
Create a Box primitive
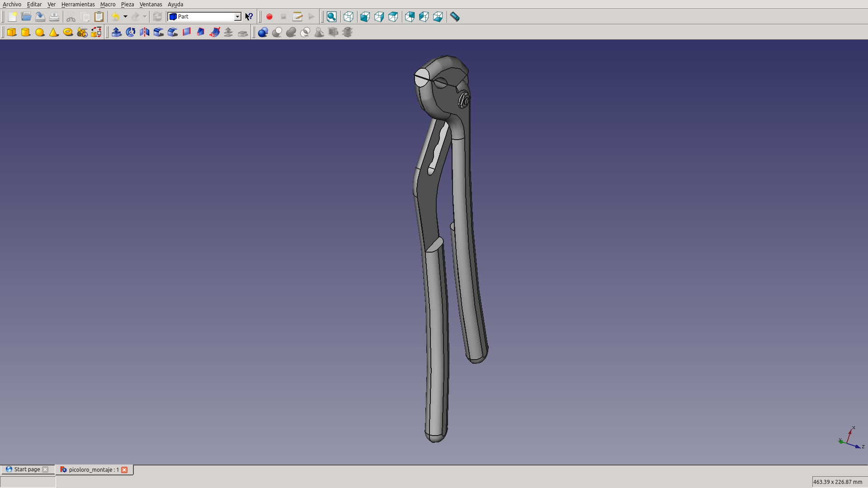(12, 32)
